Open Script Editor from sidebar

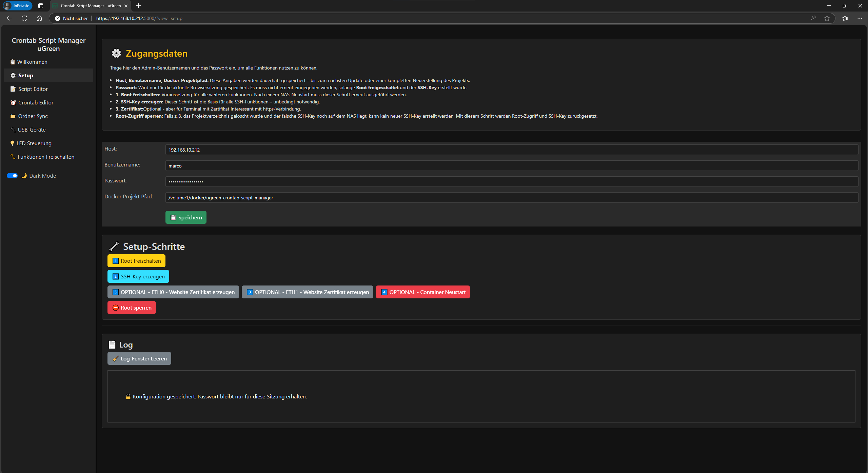pyautogui.click(x=48, y=89)
